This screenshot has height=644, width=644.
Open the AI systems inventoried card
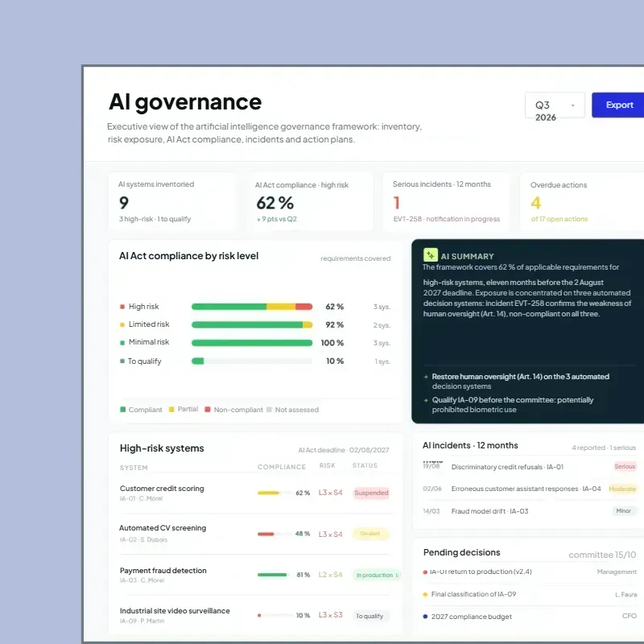pyautogui.click(x=171, y=201)
